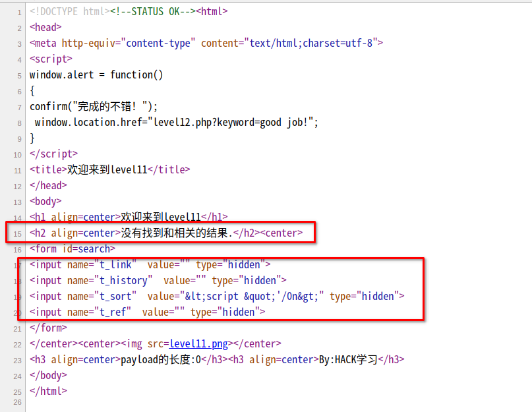Click line number 22 in the gutter
The height and width of the screenshot is (412, 532).
pyautogui.click(x=17, y=345)
